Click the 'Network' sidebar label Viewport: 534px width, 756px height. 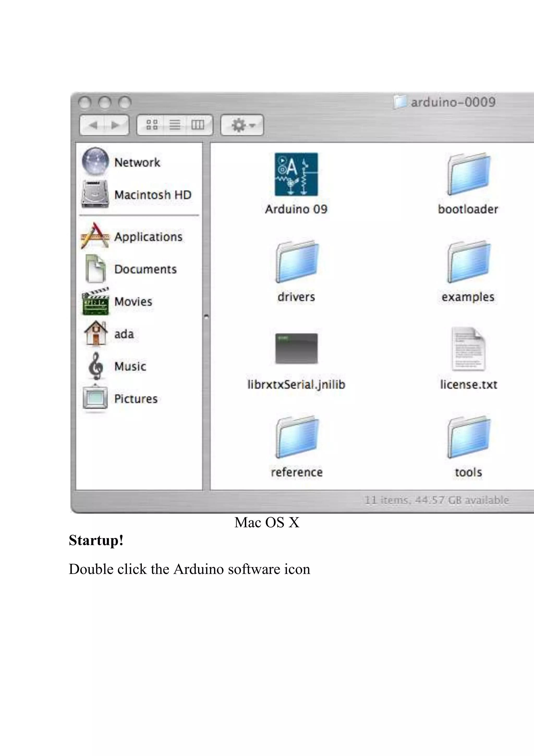(137, 162)
